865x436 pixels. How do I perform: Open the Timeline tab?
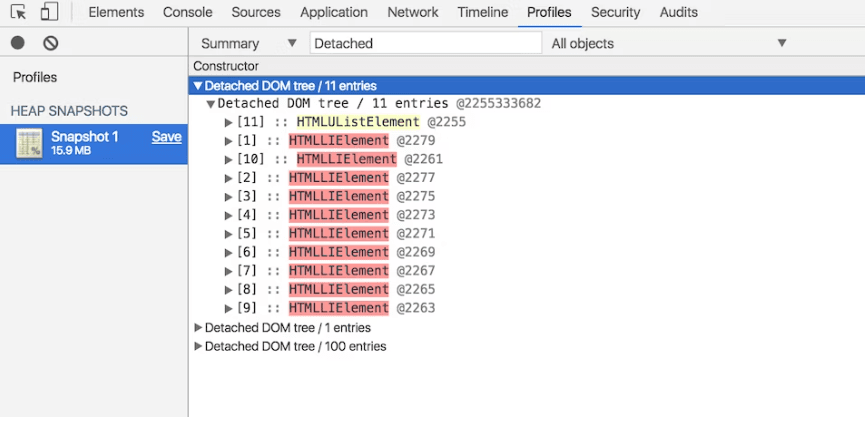(x=482, y=13)
